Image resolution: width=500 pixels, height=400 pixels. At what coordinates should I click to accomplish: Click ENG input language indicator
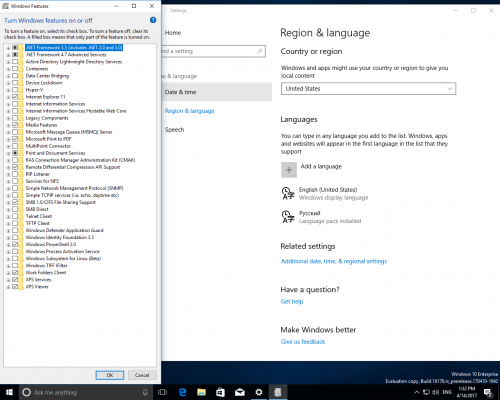(x=447, y=392)
